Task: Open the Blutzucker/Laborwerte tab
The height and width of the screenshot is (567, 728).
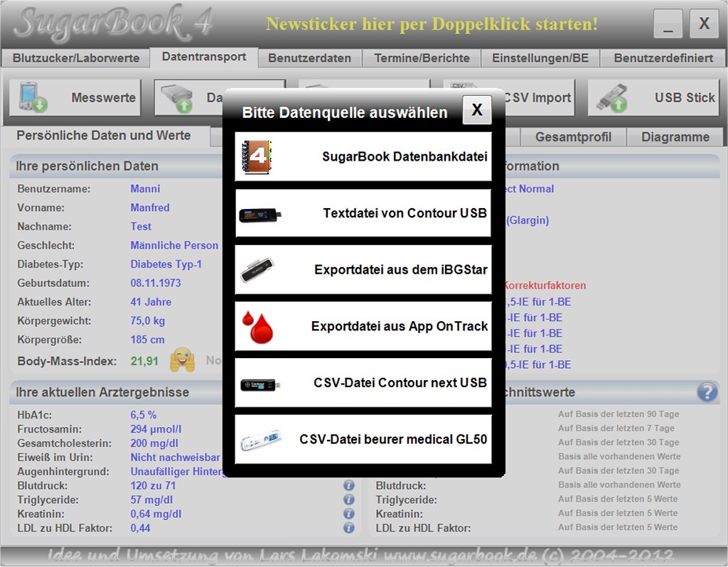Action: point(74,58)
